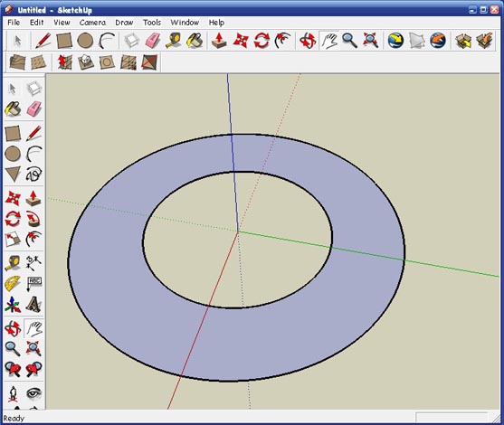Click the Ready status bar text
504x425 pixels.
(14, 419)
